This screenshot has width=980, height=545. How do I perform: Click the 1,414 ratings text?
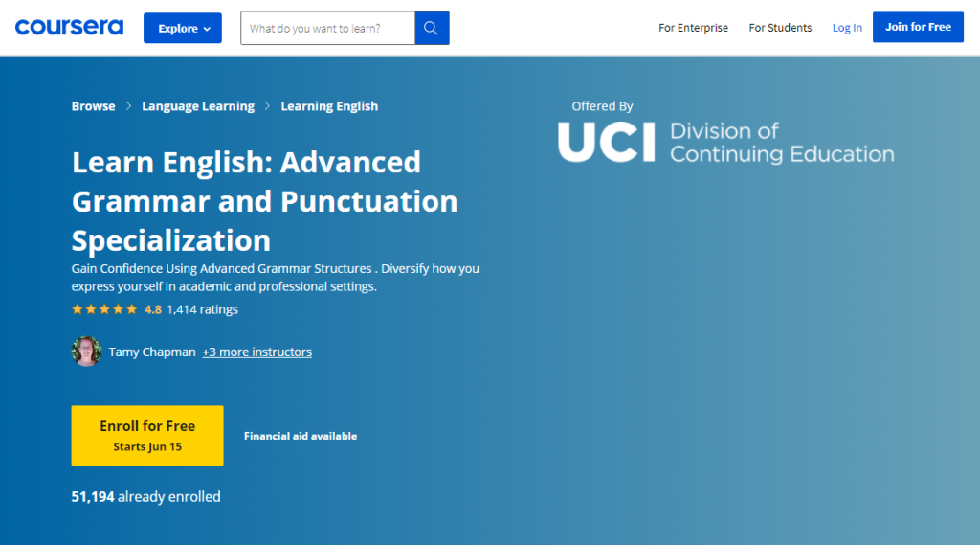point(202,309)
